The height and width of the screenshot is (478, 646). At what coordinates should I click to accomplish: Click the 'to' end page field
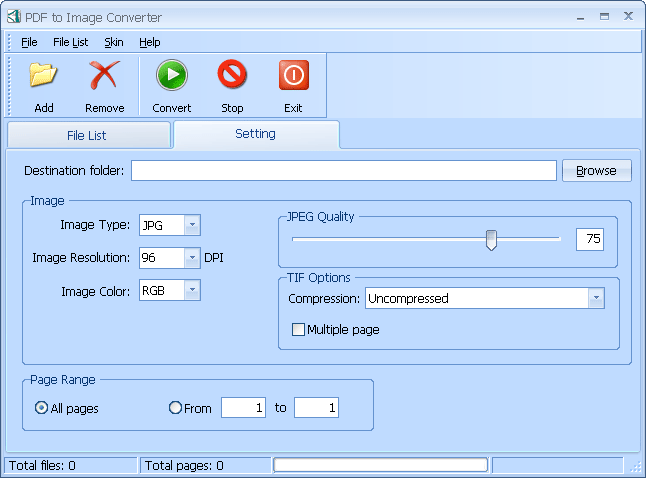316,408
